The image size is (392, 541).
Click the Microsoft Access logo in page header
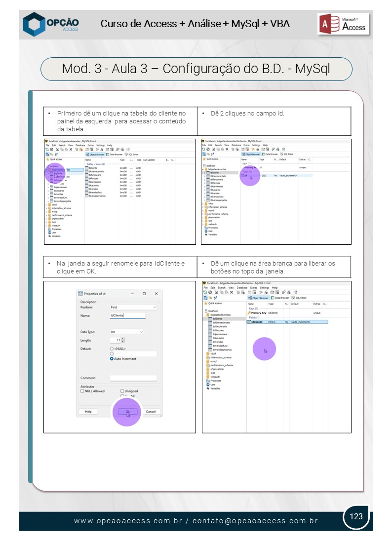pos(343,24)
